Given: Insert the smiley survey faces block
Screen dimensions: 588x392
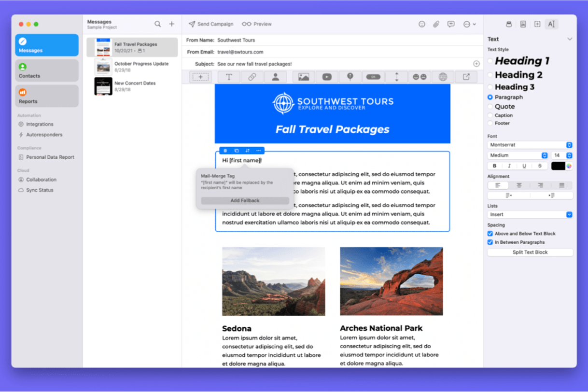Looking at the screenshot, I should pyautogui.click(x=420, y=77).
